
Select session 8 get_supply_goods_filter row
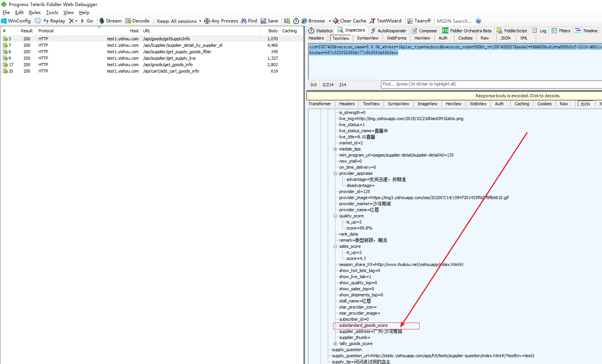coord(152,52)
